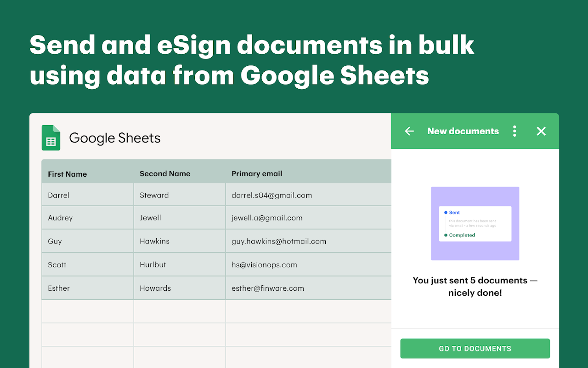The width and height of the screenshot is (588, 368).
Task: Click the back arrow in New documents panel
Action: click(x=409, y=131)
